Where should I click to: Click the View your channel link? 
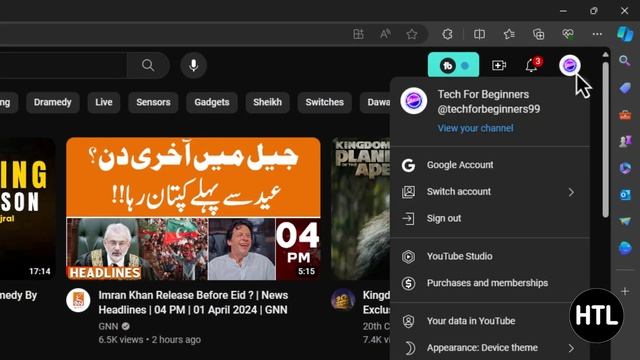tap(476, 128)
